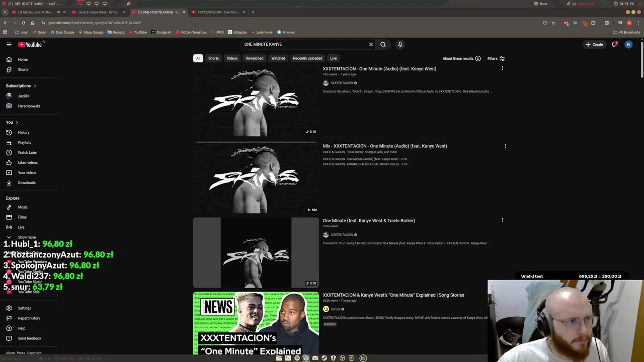The height and width of the screenshot is (362, 644).
Task: Go to the YouTube logo homepage
Action: pyautogui.click(x=30, y=44)
